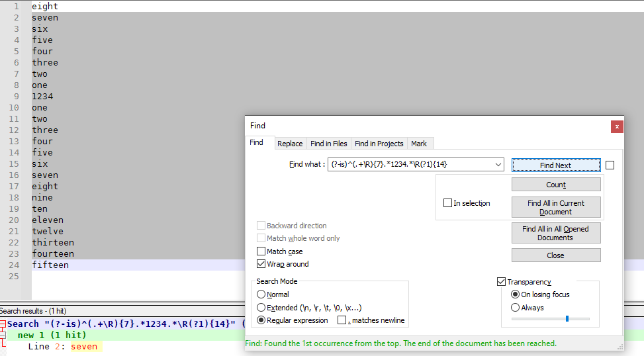The width and height of the screenshot is (644, 356).
Task: Click the 'thirteen' text on line 22
Action: click(53, 242)
